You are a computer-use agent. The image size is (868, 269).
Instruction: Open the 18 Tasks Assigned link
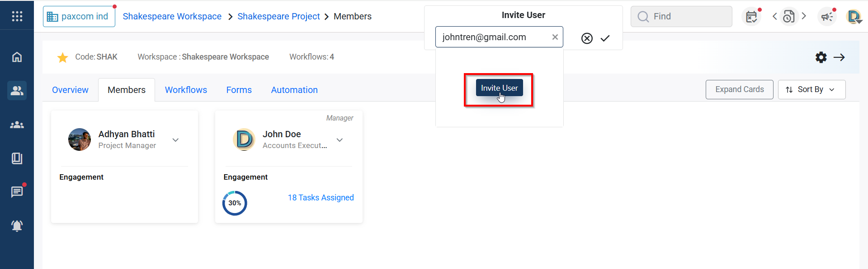coord(321,198)
